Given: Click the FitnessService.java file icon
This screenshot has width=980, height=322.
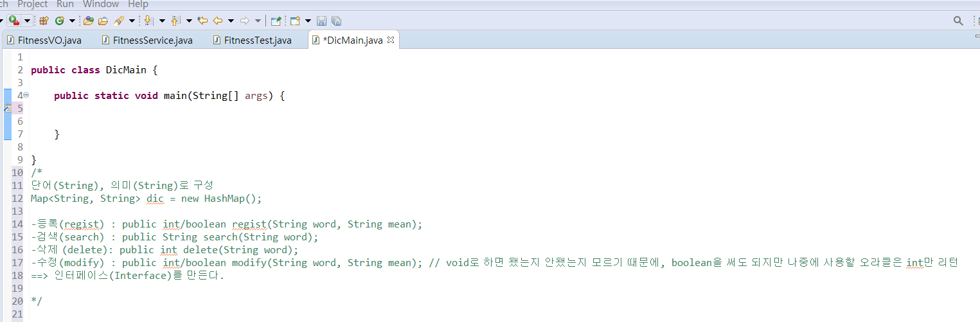Looking at the screenshot, I should point(105,40).
